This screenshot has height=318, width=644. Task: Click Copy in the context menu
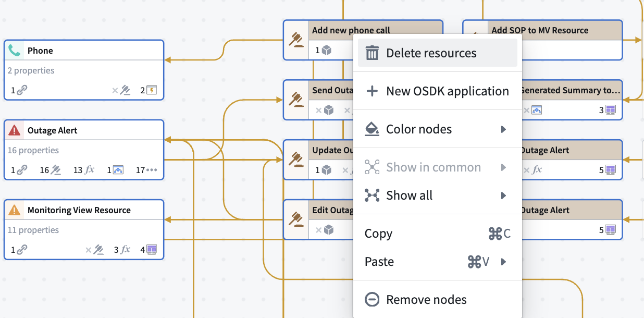coord(378,234)
